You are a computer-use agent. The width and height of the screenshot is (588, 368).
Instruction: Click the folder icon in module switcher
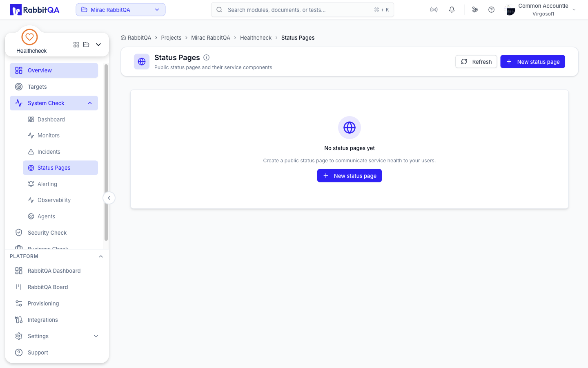pos(86,45)
